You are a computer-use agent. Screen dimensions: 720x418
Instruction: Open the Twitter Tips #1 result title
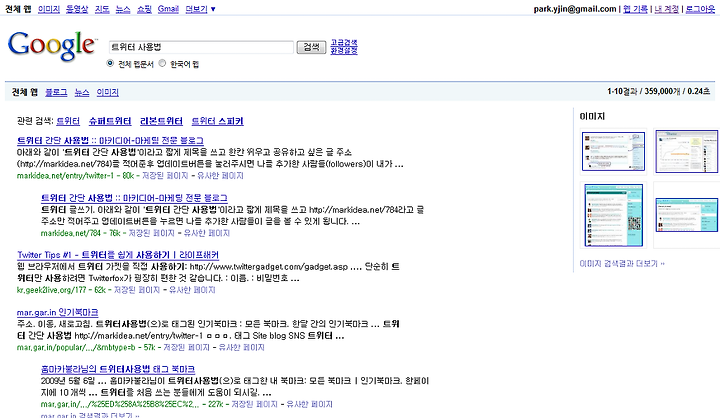118,255
